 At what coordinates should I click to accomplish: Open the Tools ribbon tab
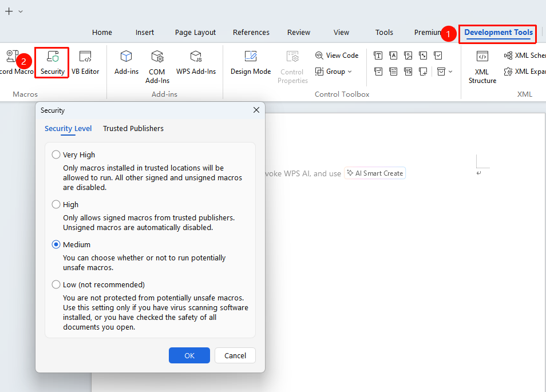[x=384, y=33]
